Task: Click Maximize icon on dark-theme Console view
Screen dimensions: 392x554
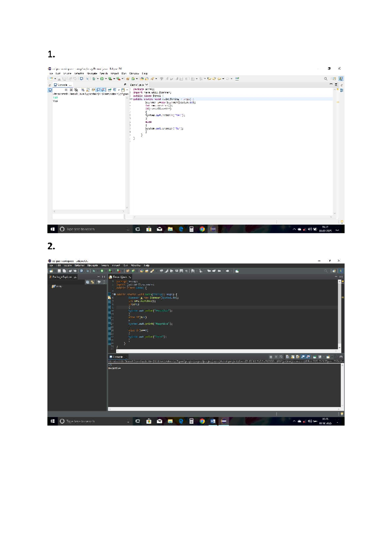Action: click(341, 357)
